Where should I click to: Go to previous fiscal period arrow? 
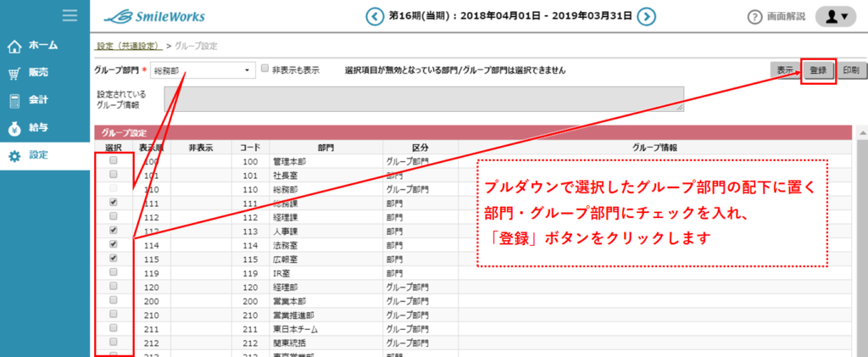click(x=376, y=17)
